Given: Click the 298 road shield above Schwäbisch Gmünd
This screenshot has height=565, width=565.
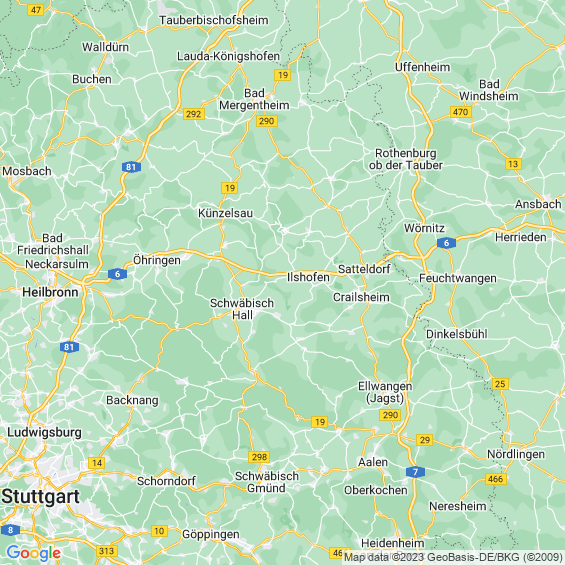Looking at the screenshot, I should pos(259,457).
